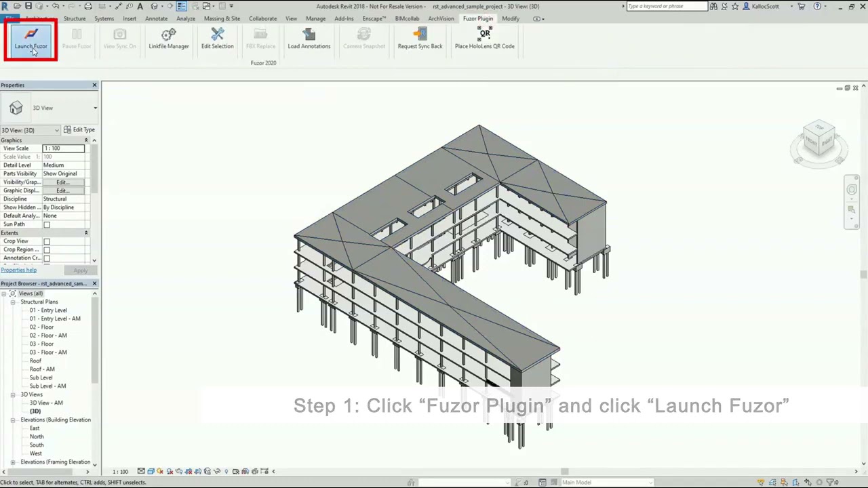Image resolution: width=868 pixels, height=488 pixels.
Task: Switch to the Modify ribbon tab
Action: (x=511, y=18)
